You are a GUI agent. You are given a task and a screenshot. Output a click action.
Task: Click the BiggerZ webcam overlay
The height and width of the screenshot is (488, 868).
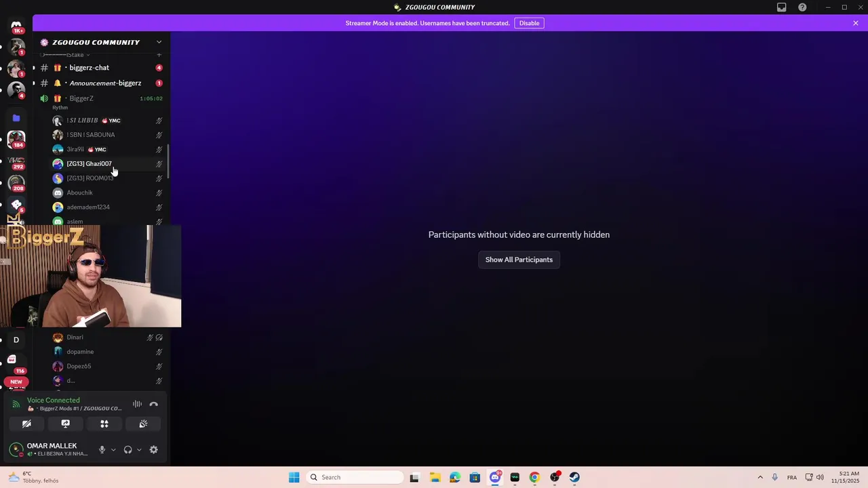point(90,277)
